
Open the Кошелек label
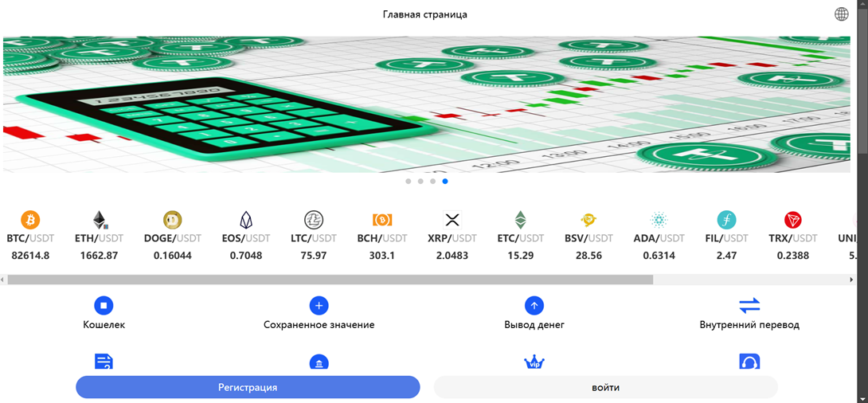(x=104, y=325)
